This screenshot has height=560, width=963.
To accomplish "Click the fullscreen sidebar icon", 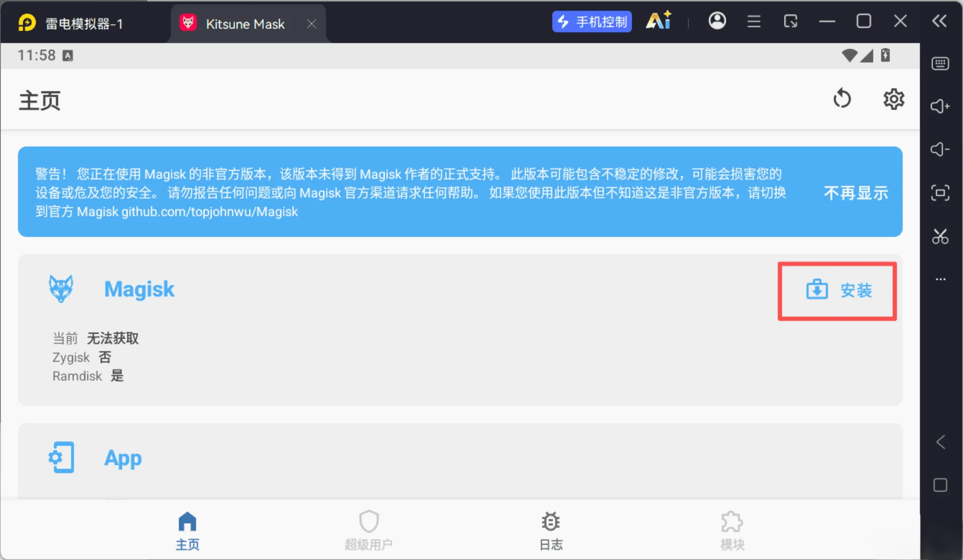I will tap(940, 193).
